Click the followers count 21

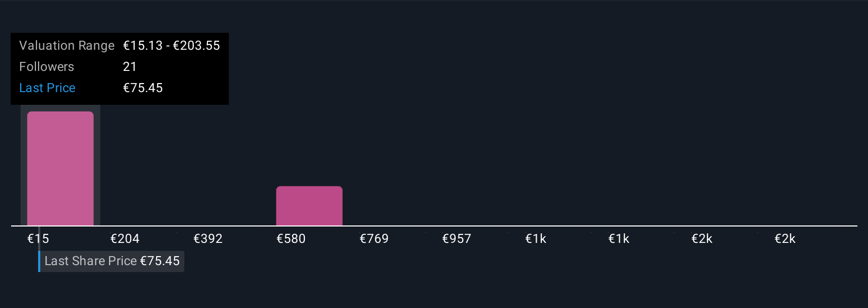pyautogui.click(x=130, y=67)
